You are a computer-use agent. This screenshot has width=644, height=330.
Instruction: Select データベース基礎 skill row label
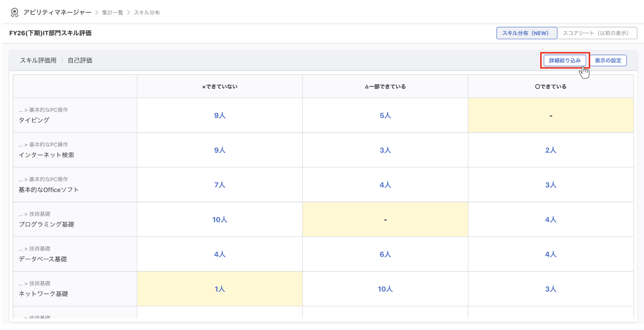point(43,259)
